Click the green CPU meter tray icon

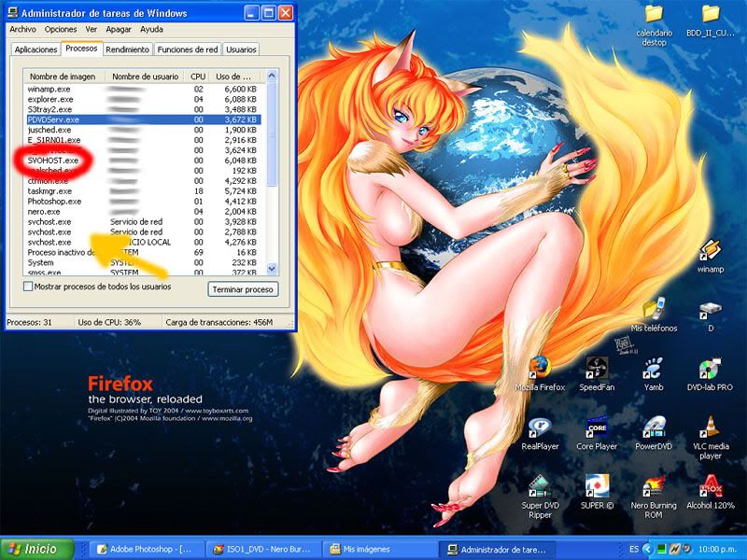click(661, 549)
